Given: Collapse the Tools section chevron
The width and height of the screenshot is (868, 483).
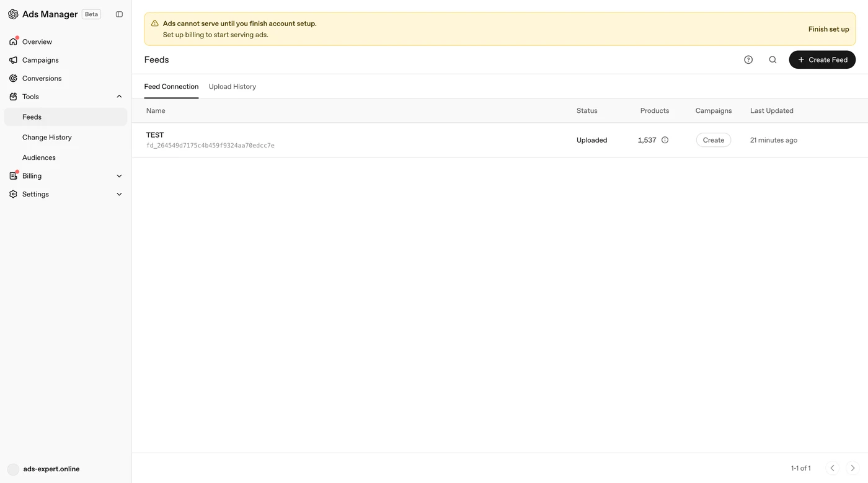Looking at the screenshot, I should [119, 97].
